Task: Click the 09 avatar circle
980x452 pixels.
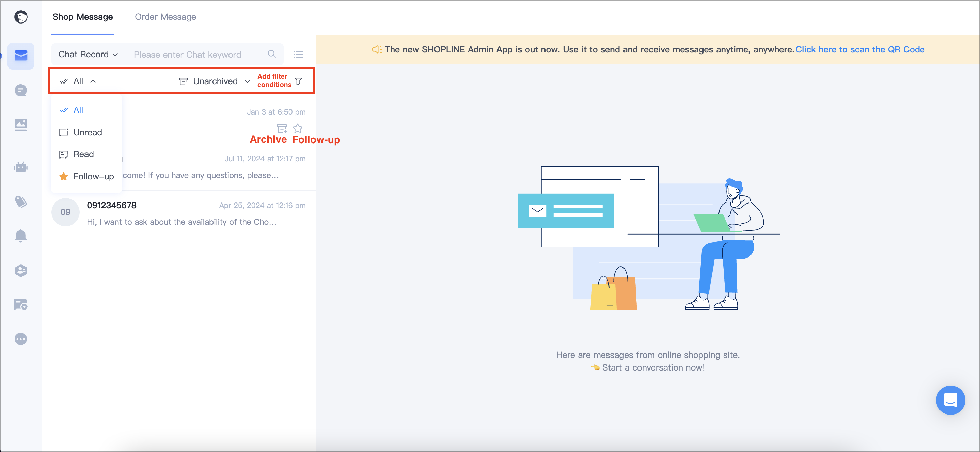Action: tap(65, 212)
